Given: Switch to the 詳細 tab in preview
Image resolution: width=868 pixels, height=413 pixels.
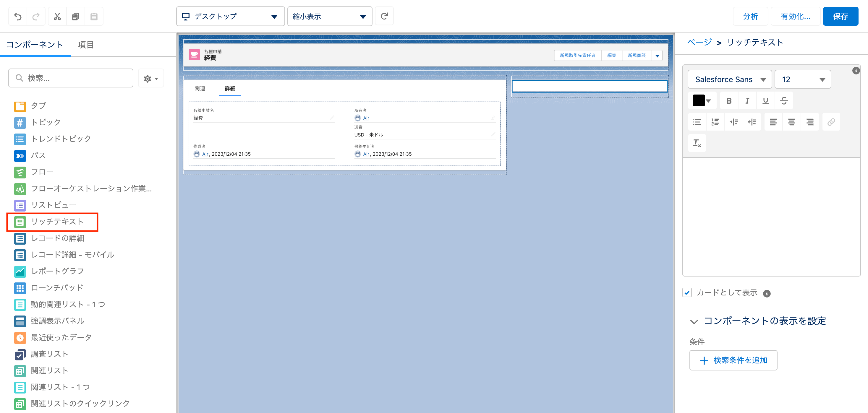Looking at the screenshot, I should [x=230, y=89].
